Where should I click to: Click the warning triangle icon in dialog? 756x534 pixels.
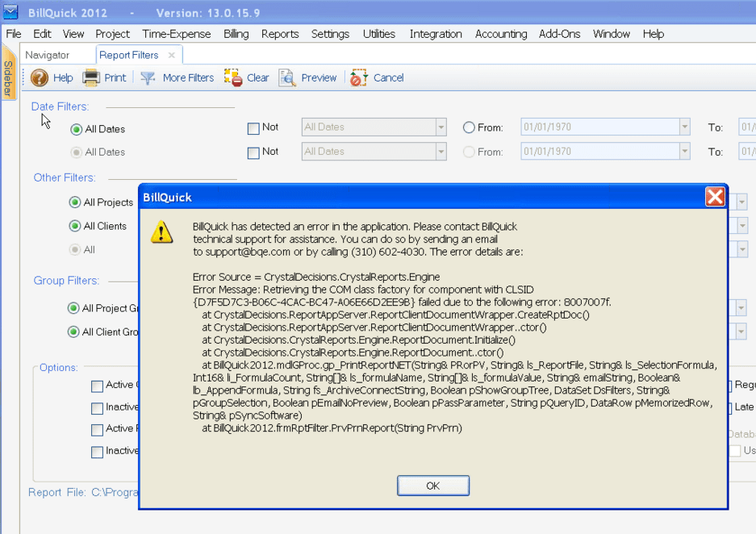(x=161, y=232)
